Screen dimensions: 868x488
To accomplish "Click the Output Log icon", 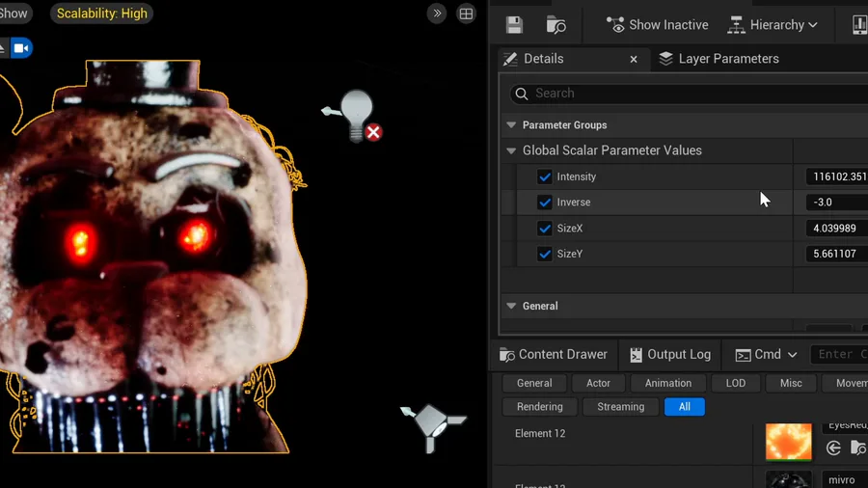I will pyautogui.click(x=636, y=355).
